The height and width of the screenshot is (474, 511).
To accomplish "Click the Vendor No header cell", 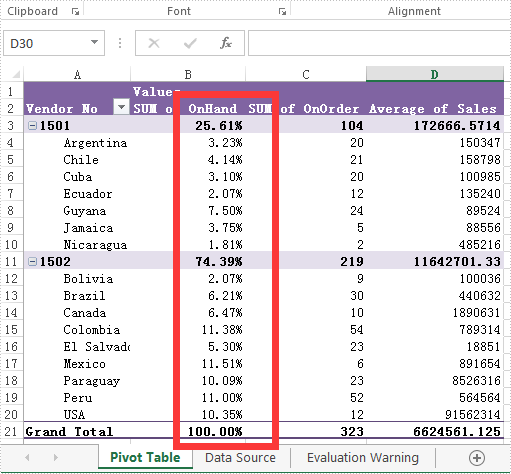I will click(x=77, y=108).
